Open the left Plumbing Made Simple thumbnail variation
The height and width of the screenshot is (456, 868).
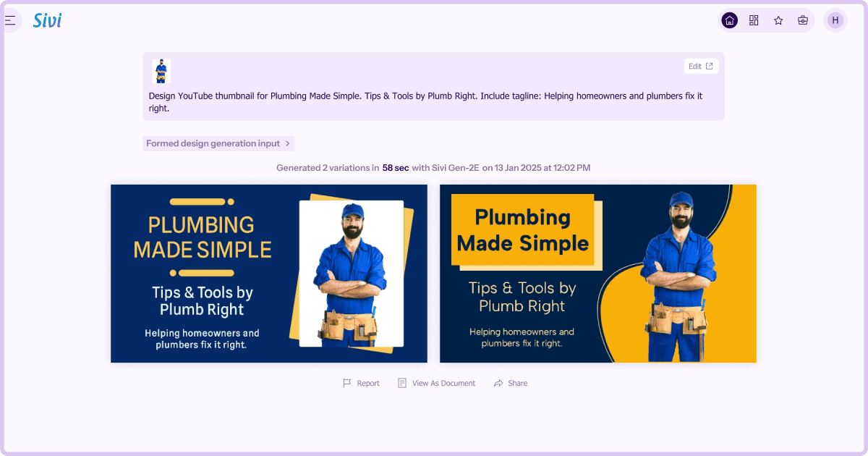click(268, 273)
